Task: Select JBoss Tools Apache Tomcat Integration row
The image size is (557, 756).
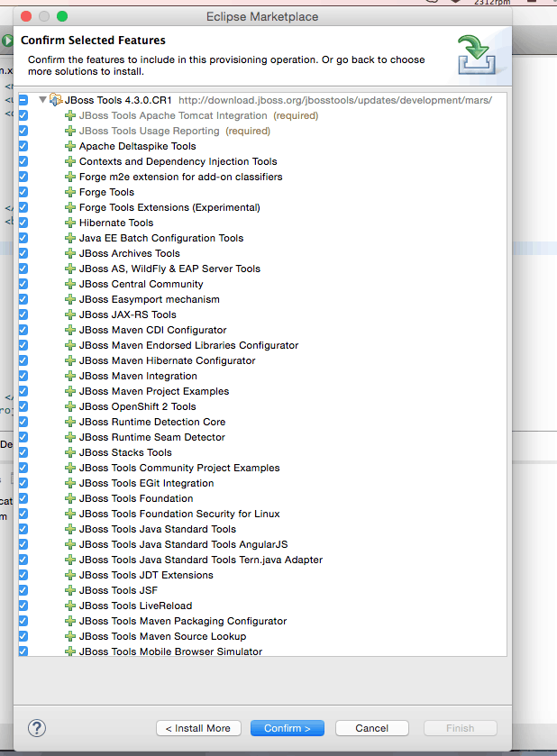Action: pos(262,115)
